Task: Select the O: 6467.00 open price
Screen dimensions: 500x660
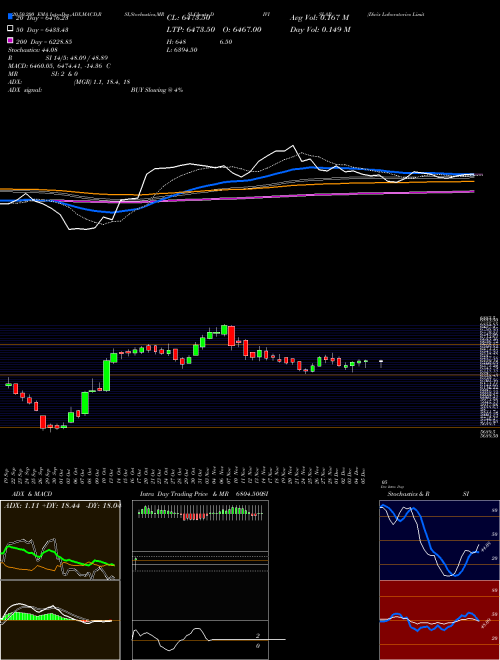Action: 240,29
